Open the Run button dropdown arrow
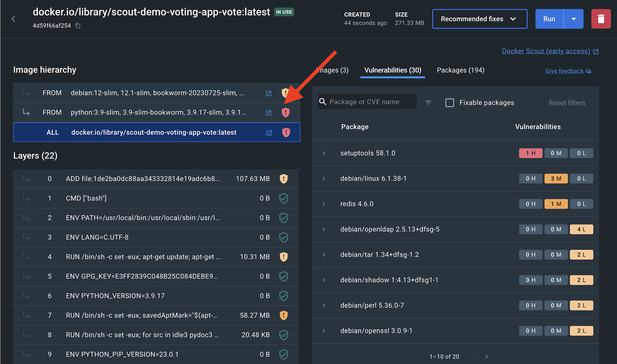Viewport: 617px width, 364px height. pos(574,19)
